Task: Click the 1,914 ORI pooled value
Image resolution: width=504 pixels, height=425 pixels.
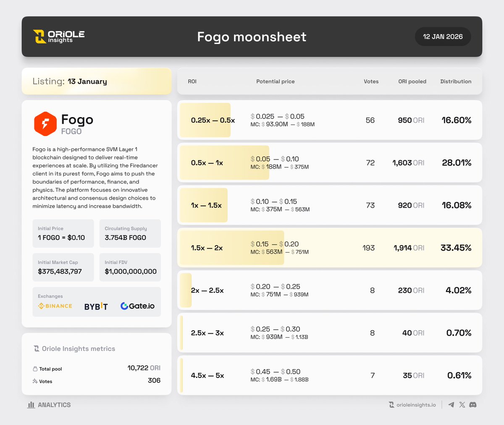Action: (409, 248)
